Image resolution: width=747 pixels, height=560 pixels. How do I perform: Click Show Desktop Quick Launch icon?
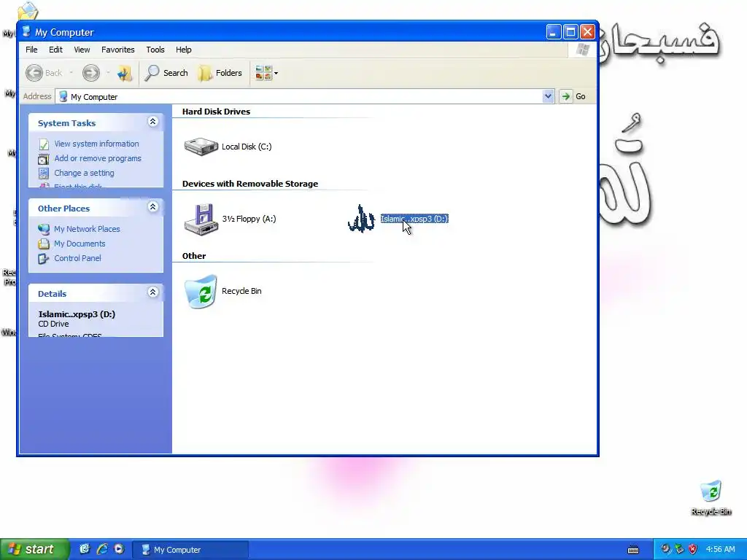(85, 549)
